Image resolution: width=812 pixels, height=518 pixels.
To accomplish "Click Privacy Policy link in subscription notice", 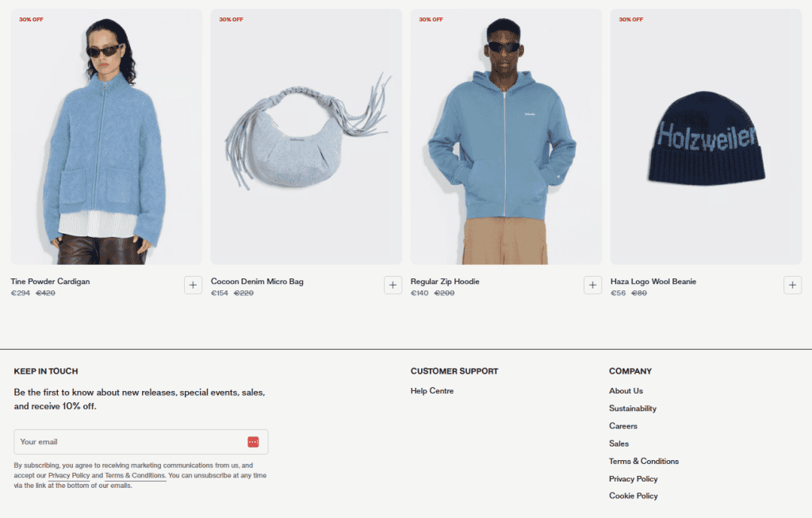I will tap(69, 475).
